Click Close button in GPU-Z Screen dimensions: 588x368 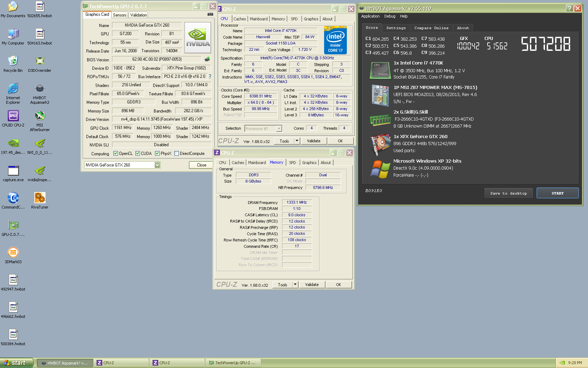(202, 165)
